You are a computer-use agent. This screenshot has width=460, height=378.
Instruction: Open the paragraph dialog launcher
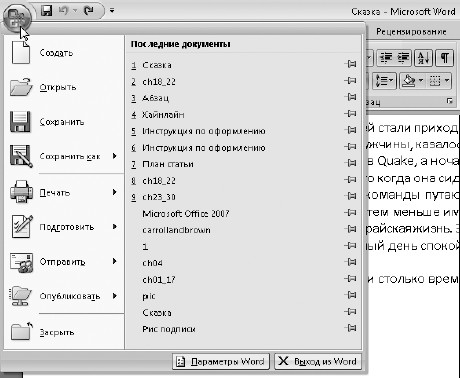[450, 101]
